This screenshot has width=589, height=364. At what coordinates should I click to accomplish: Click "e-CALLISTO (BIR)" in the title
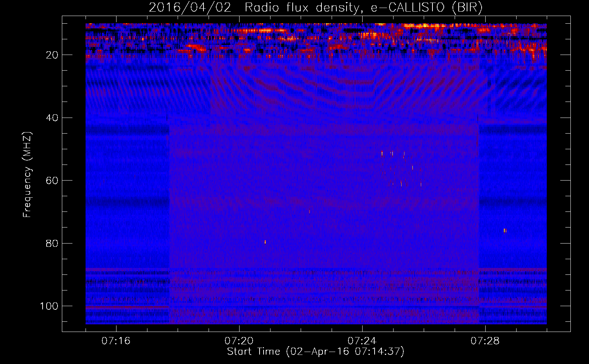coord(426,8)
